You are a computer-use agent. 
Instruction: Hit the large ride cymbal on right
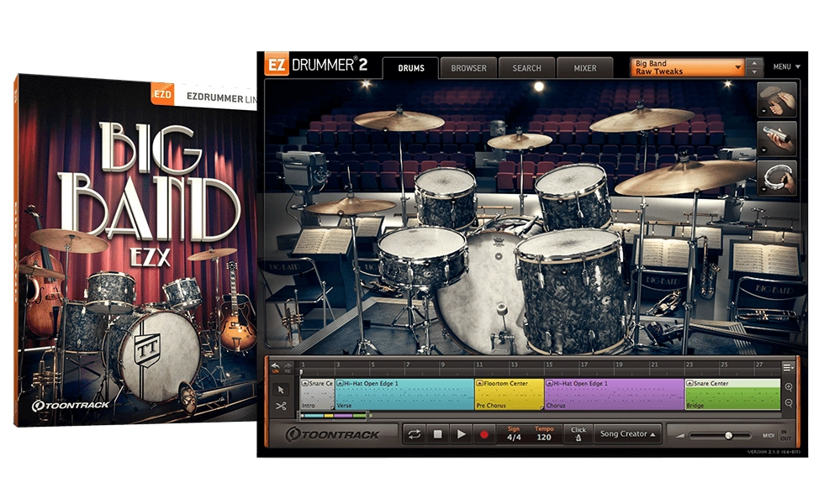click(x=686, y=176)
